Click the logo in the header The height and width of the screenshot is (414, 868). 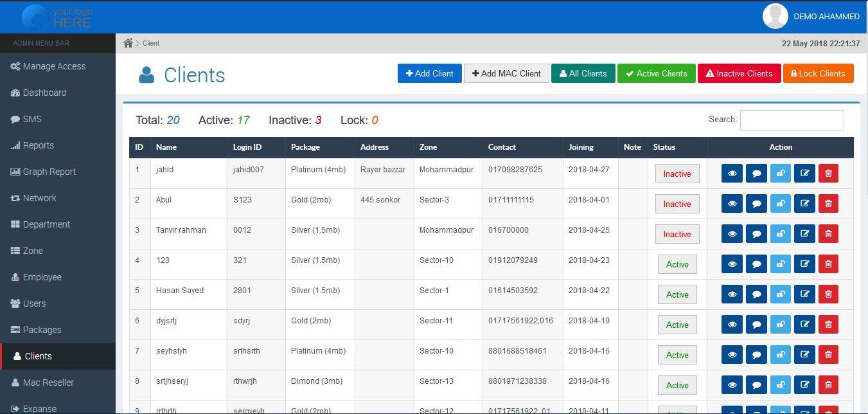57,17
